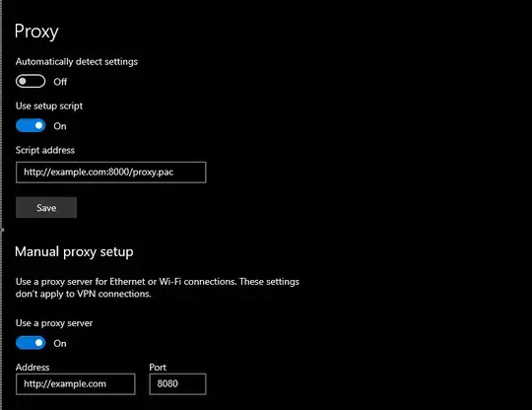Image resolution: width=532 pixels, height=410 pixels.
Task: Click the Use a proxy server label
Action: point(54,323)
